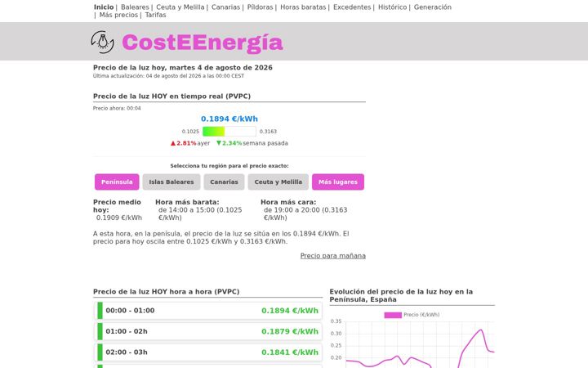Screen dimensions: 588x368
Task: Open the Excedentes nav link
Action: click(352, 7)
